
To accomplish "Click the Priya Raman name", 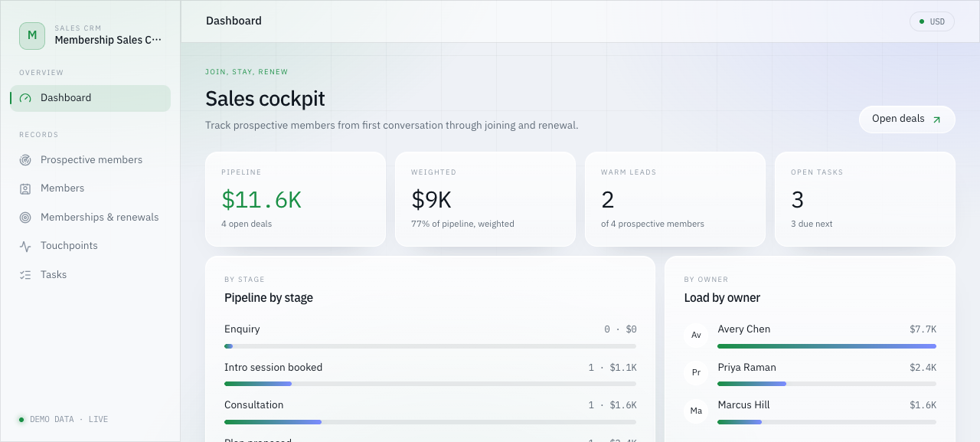I will (x=747, y=368).
